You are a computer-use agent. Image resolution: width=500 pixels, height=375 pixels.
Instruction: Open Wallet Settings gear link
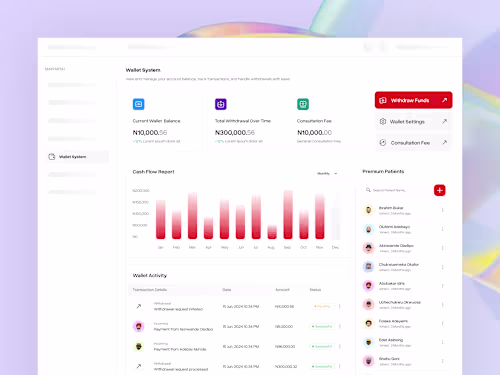click(413, 122)
